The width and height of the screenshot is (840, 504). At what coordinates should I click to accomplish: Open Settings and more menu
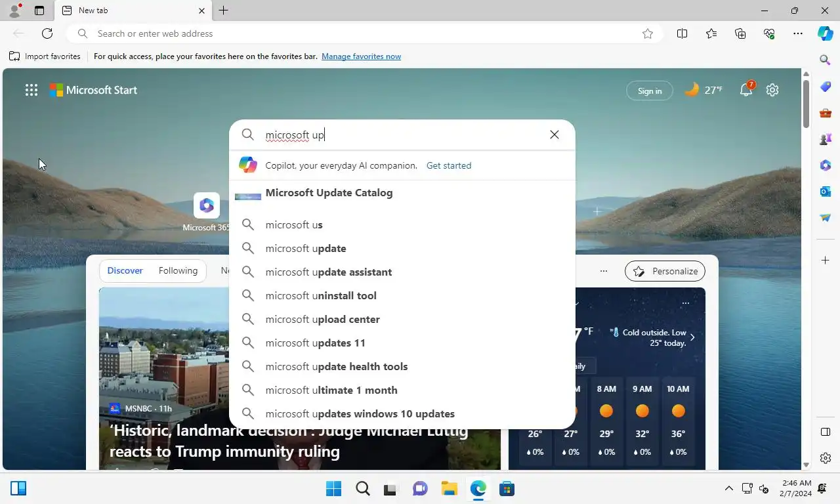pyautogui.click(x=798, y=33)
